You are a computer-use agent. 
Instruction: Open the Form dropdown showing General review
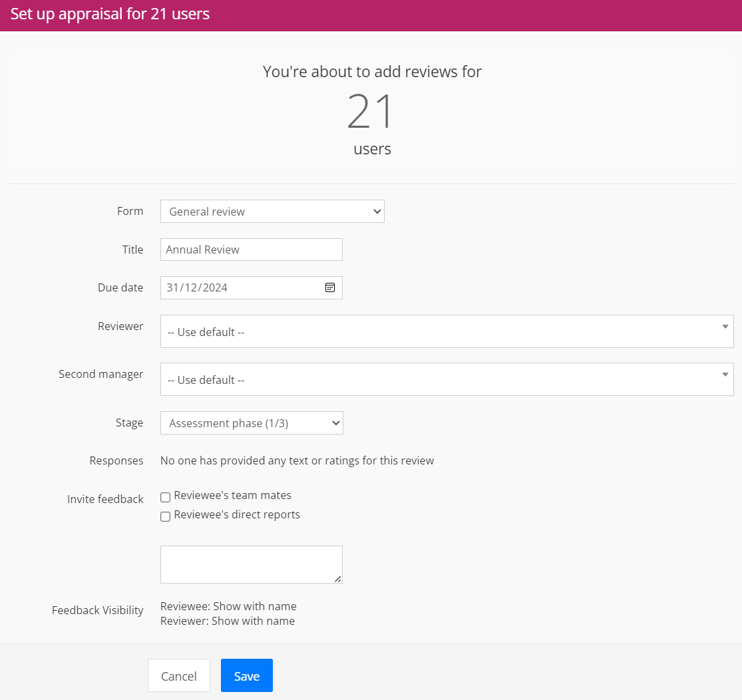272,212
